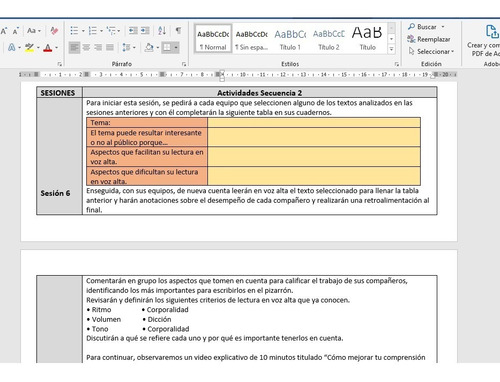Open the Párrafo dialog launcher
Image resolution: width=500 pixels, height=382 pixels.
pos(184,64)
